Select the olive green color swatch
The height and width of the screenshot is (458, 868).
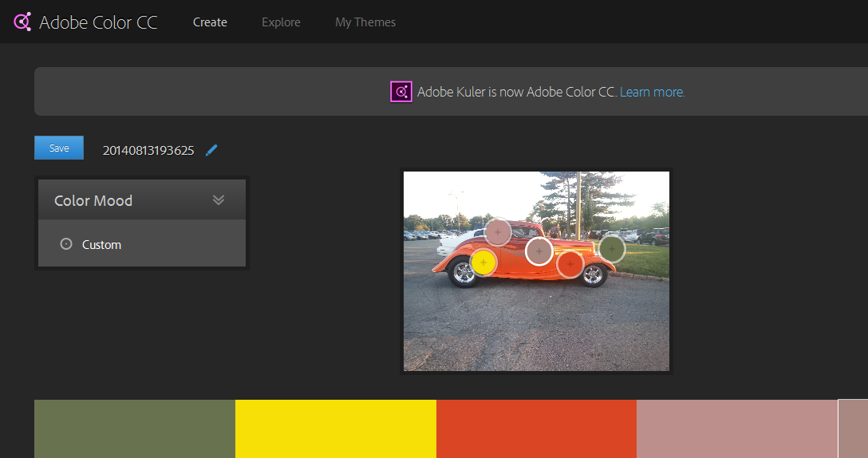point(134,429)
